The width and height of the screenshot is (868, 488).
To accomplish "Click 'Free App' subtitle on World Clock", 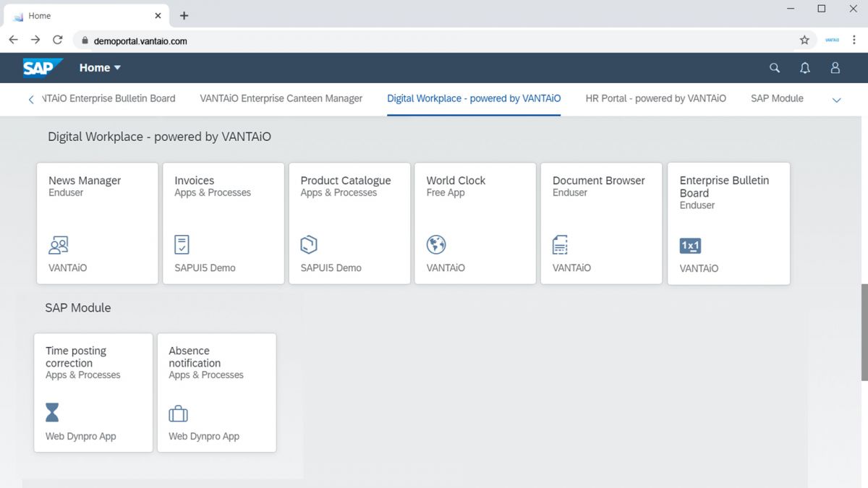I will (x=446, y=192).
